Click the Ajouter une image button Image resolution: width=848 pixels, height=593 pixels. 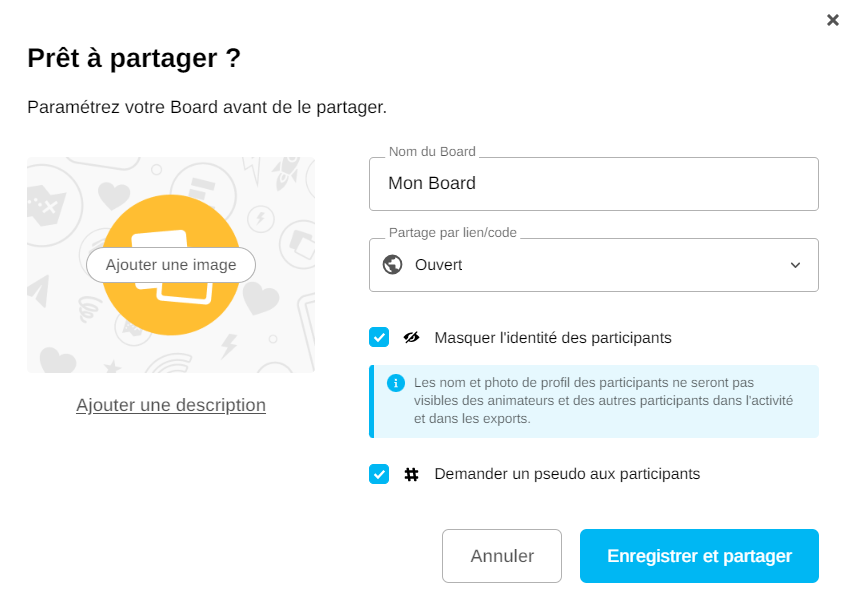(x=171, y=265)
